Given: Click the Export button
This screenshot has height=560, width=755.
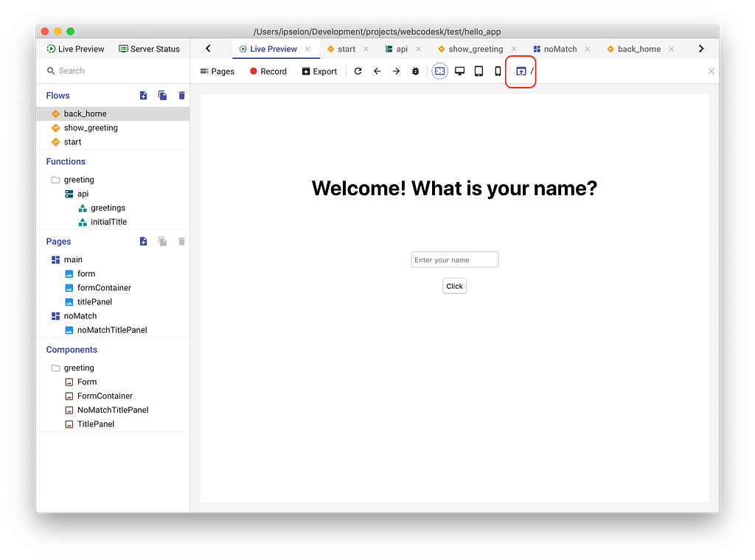Looking at the screenshot, I should 320,71.
